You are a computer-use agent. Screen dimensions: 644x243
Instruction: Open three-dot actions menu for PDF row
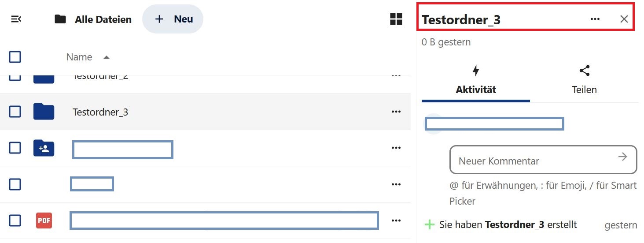point(396,221)
